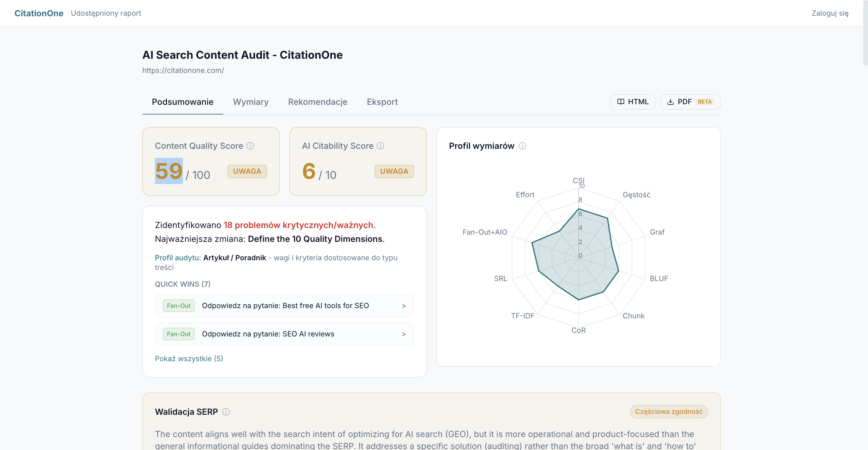Viewport: 868px width, 450px height.
Task: Click the AI Citability Score info icon
Action: point(380,146)
